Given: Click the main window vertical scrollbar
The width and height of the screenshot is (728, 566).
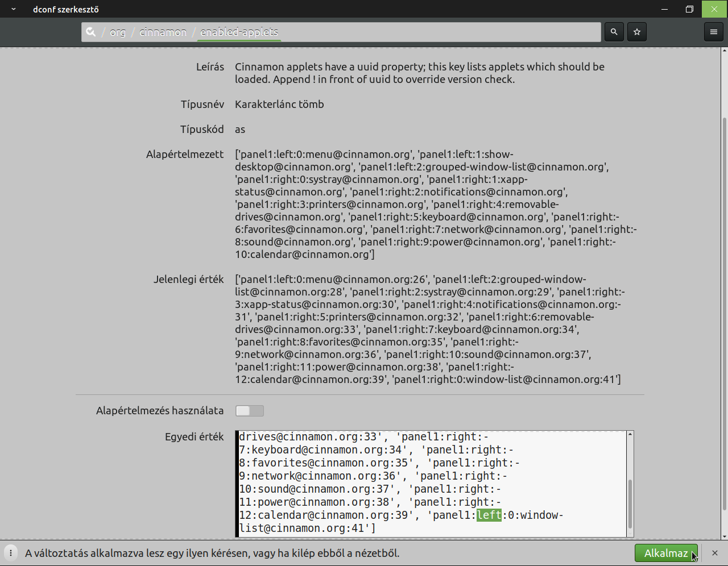Looking at the screenshot, I should coord(724,313).
